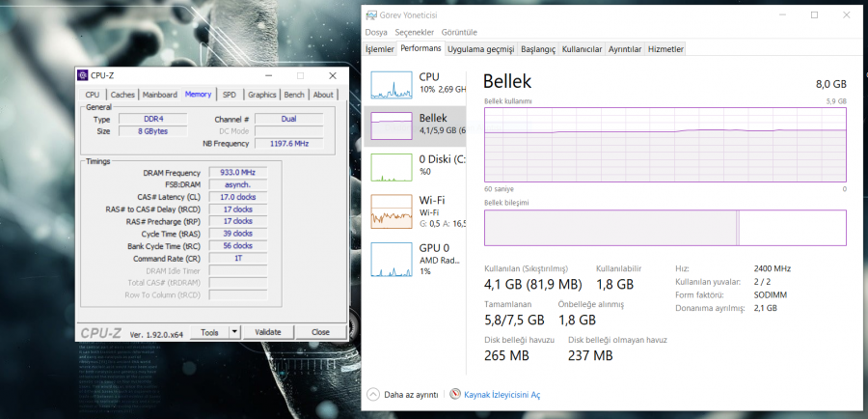Click the Tools button in CPU-Z

[x=209, y=332]
